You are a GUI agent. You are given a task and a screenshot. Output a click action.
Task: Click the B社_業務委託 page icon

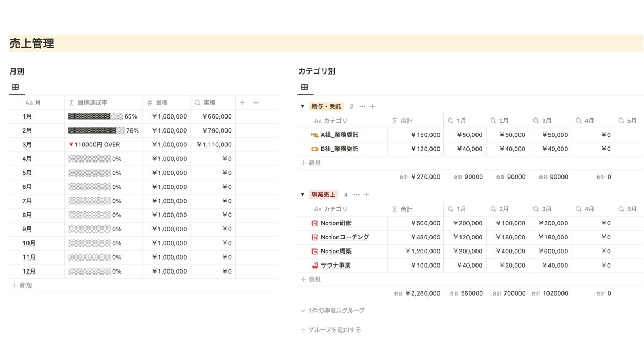[x=314, y=149]
